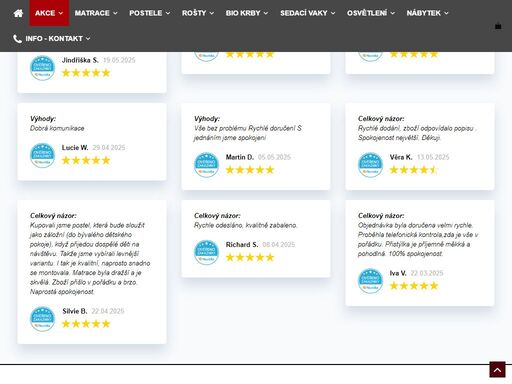Click 'Celkový názor:' heading in Iva V.'s review
Screen dimensions: 512x384
point(381,216)
